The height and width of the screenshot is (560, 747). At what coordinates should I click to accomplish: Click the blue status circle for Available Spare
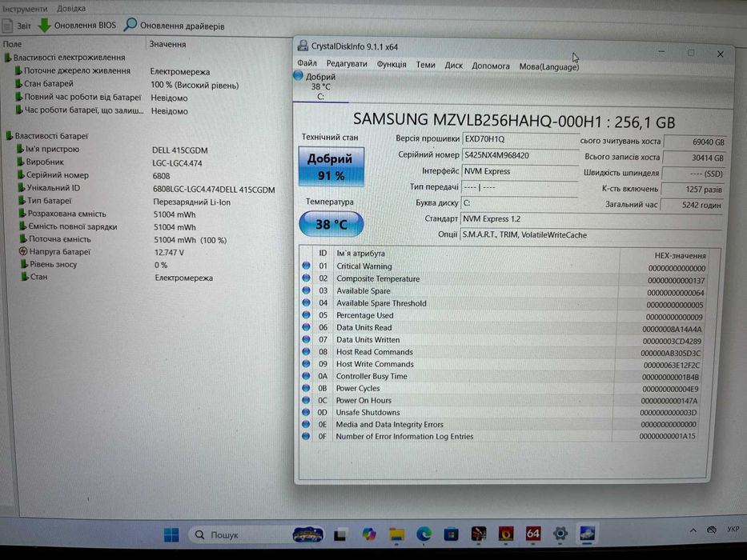pyautogui.click(x=307, y=290)
